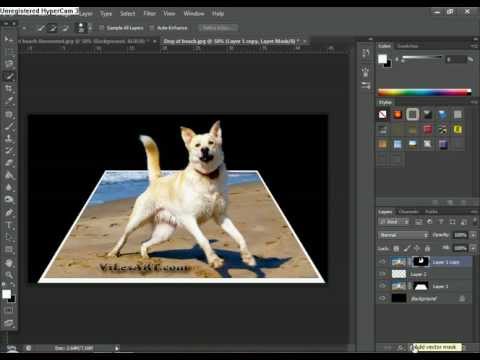
Task: Click the layer Fill value field
Action: 460,248
